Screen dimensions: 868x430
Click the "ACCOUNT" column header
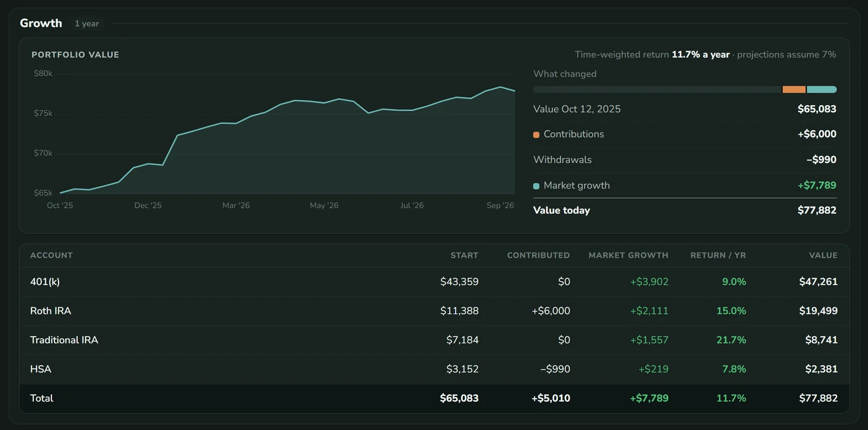tap(52, 255)
